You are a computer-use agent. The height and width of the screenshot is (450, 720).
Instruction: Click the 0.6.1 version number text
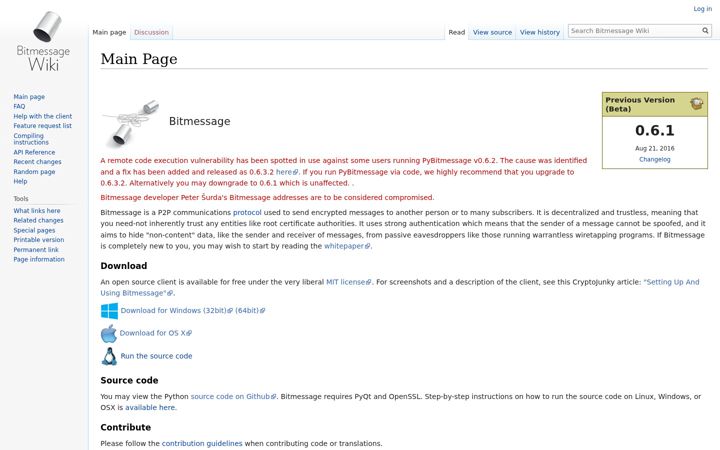click(655, 131)
